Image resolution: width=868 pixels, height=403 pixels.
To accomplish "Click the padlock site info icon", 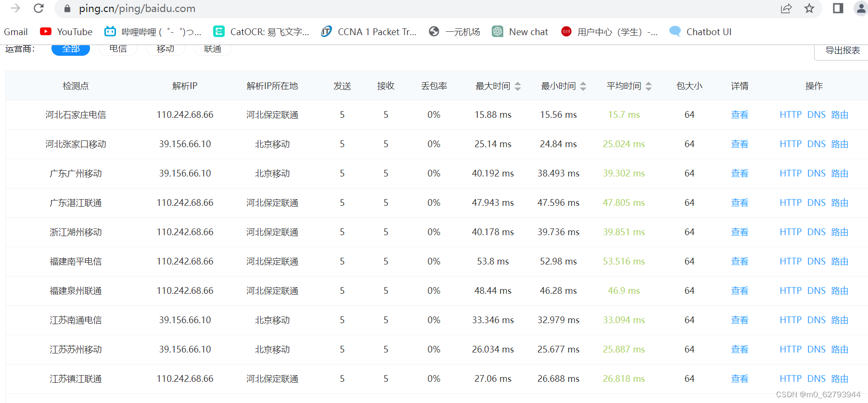I will (67, 9).
